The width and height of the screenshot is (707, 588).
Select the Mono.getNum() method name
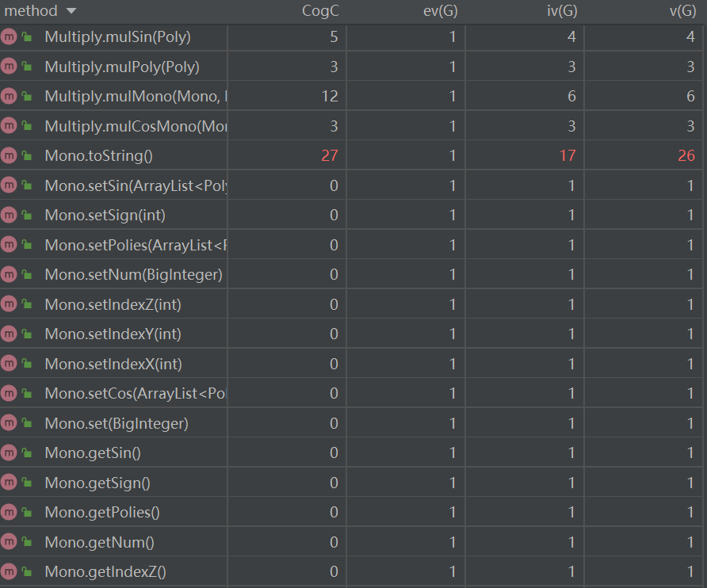click(100, 543)
